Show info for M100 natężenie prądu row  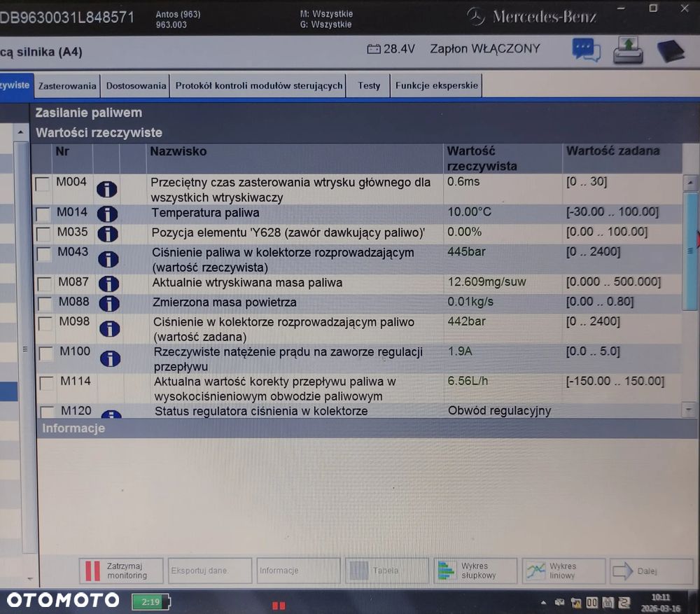pyautogui.click(x=110, y=358)
